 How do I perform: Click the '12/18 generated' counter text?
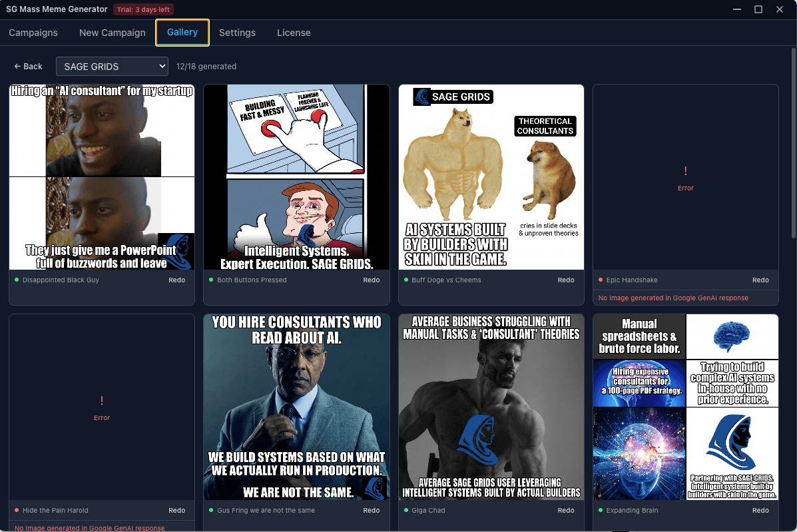pyautogui.click(x=206, y=67)
